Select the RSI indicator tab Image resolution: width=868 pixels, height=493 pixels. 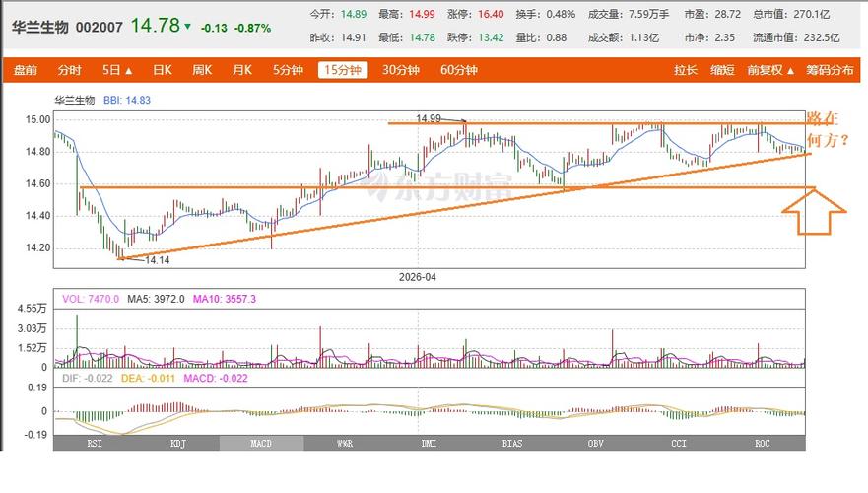pyautogui.click(x=95, y=443)
